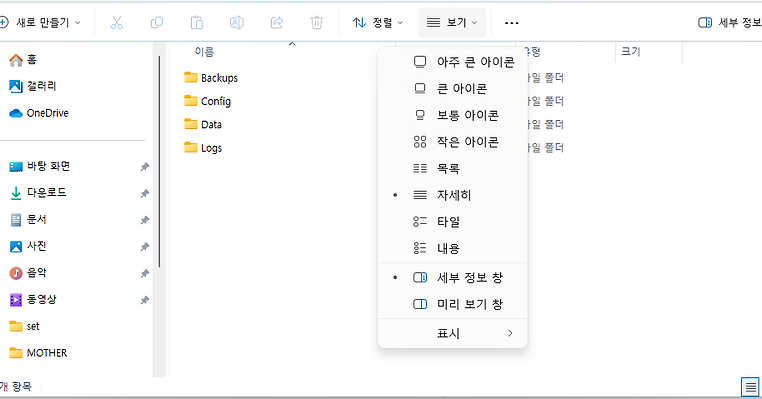Open the three-dot more options menu
The width and height of the screenshot is (762, 399).
(511, 23)
